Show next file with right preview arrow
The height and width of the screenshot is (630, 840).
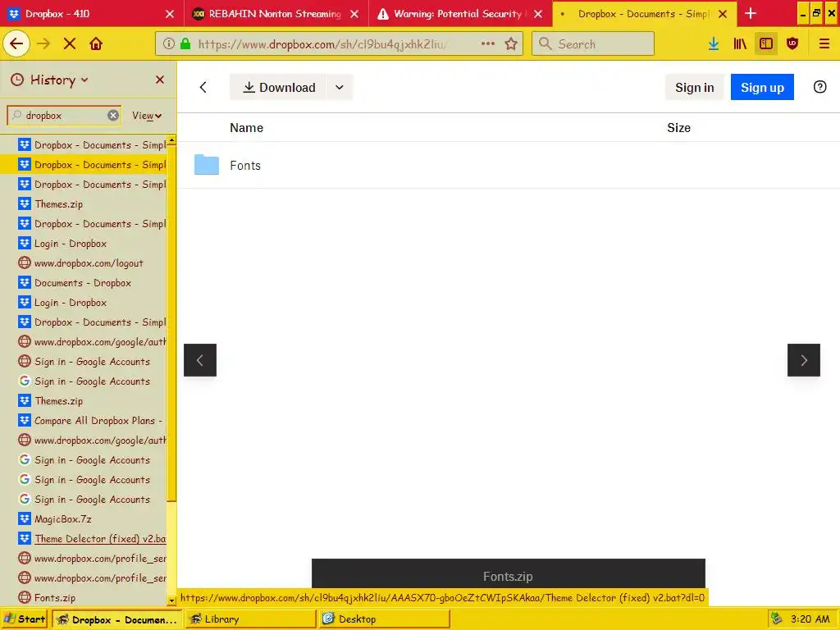[804, 360]
